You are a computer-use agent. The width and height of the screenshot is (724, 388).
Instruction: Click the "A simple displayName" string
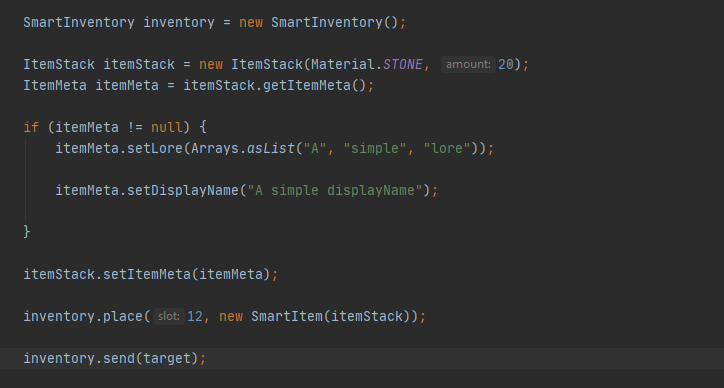click(335, 191)
